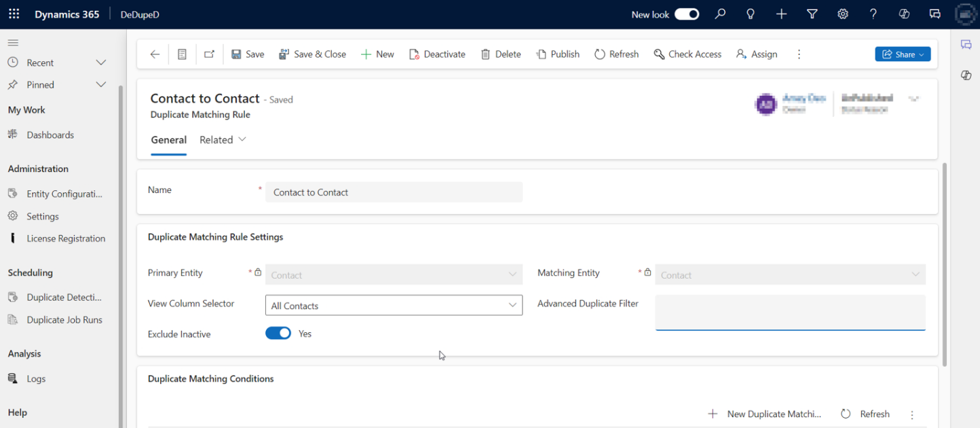This screenshot has width=980, height=428.
Task: Open Duplicate Job Runs in sidebar
Action: coord(64,320)
